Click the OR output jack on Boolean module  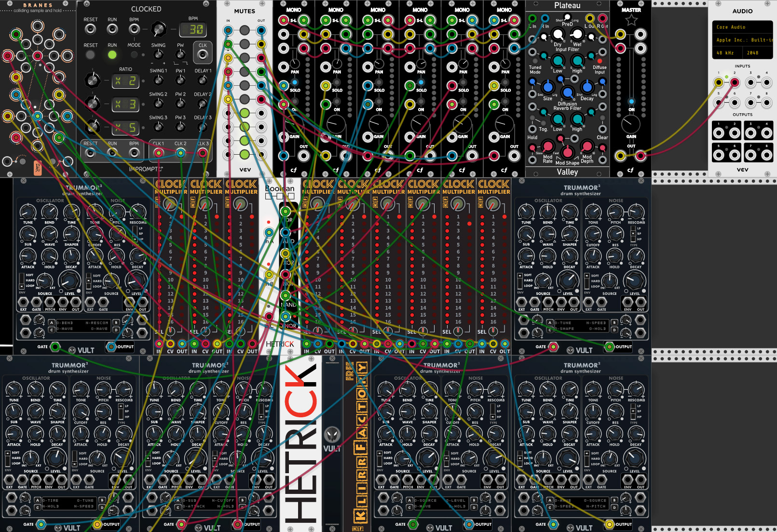(286, 211)
